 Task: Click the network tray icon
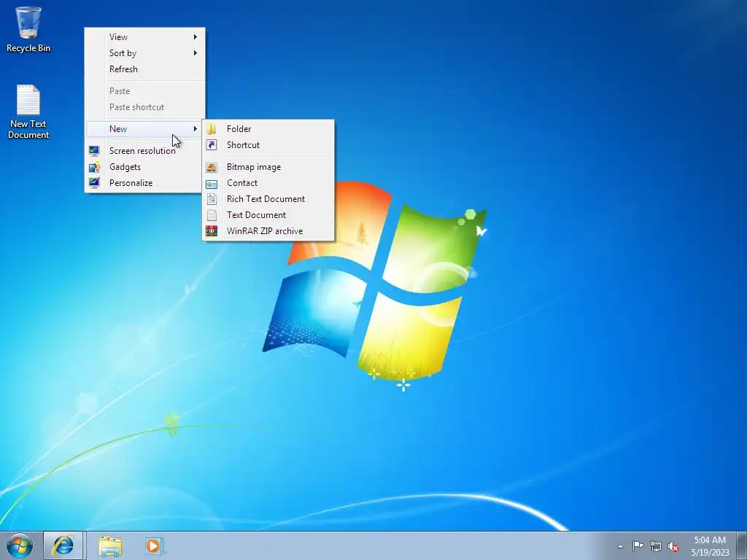[x=656, y=546]
